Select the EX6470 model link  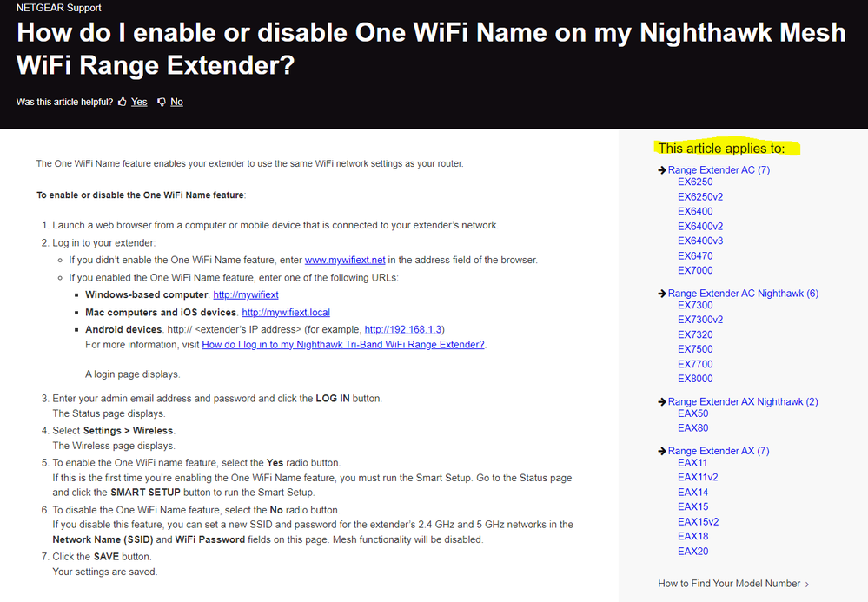coord(695,256)
